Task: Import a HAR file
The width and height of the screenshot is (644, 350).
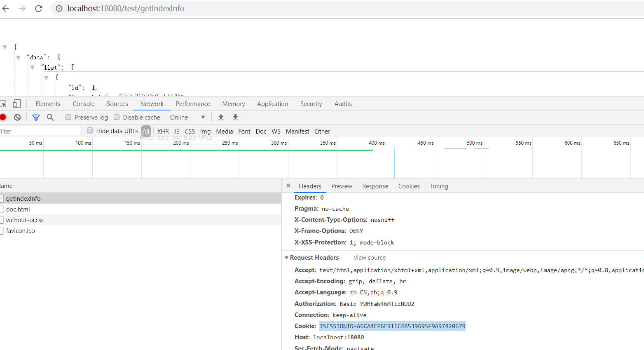Action: 221,117
